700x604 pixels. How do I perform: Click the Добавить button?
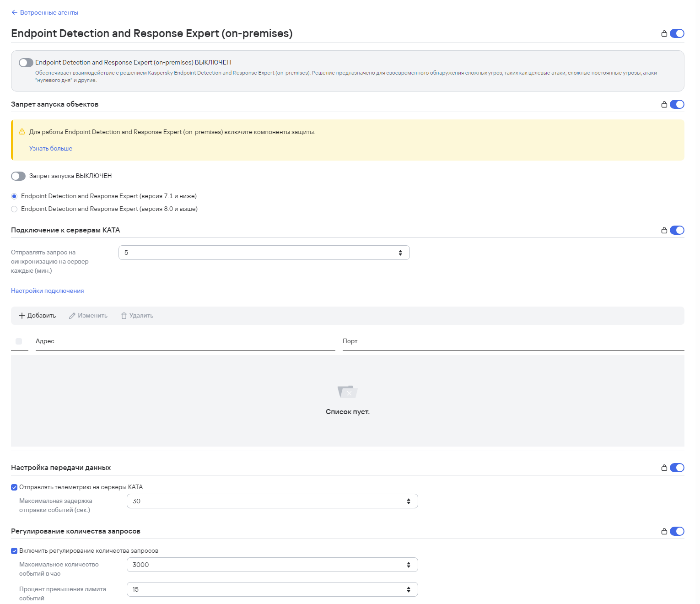tap(37, 316)
